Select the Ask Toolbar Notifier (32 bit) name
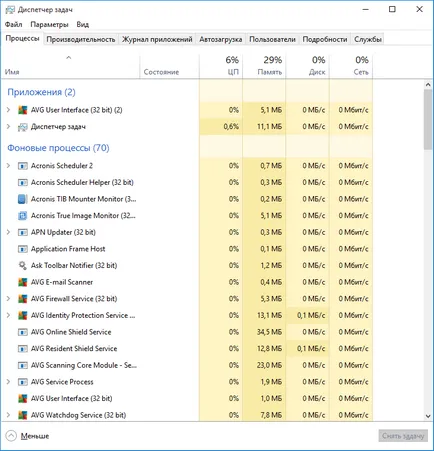This screenshot has height=451, width=434. pyautogui.click(x=74, y=266)
